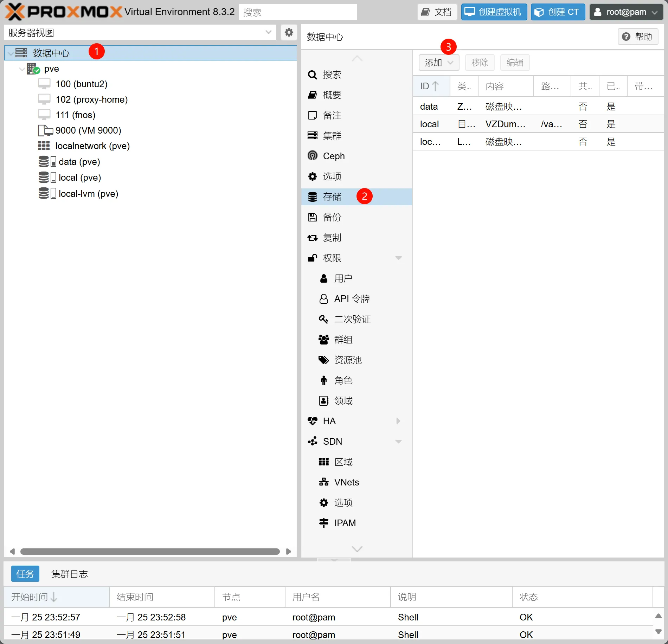The height and width of the screenshot is (644, 668).
Task: Select the Ceph icon in sidebar
Action: [312, 156]
